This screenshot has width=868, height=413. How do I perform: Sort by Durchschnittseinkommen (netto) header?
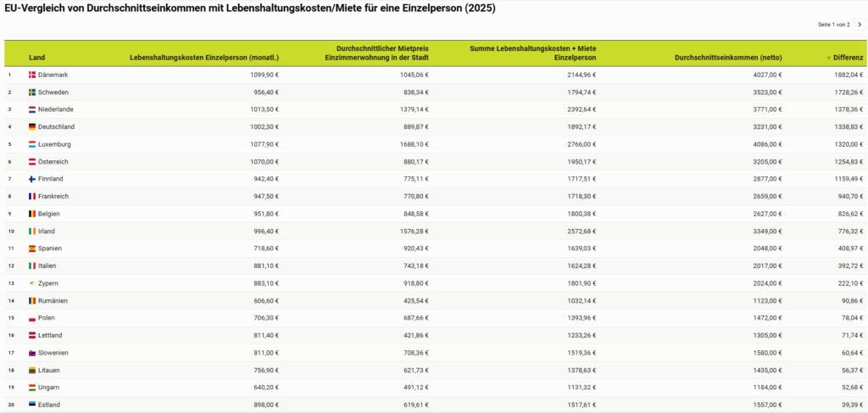[727, 57]
